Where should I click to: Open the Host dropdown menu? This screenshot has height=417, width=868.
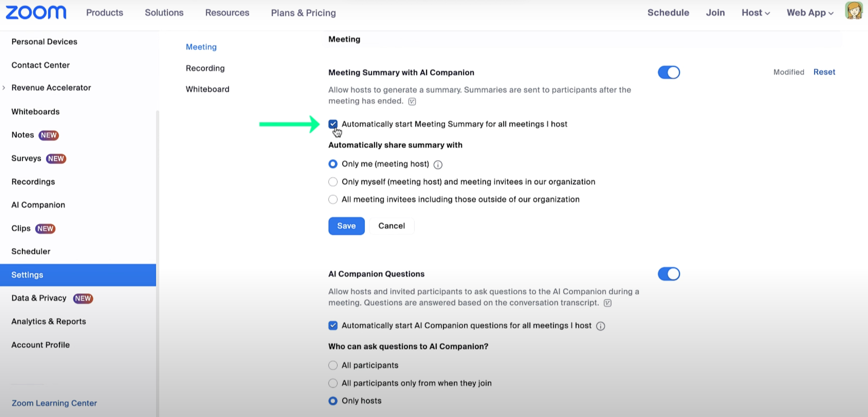click(x=756, y=13)
